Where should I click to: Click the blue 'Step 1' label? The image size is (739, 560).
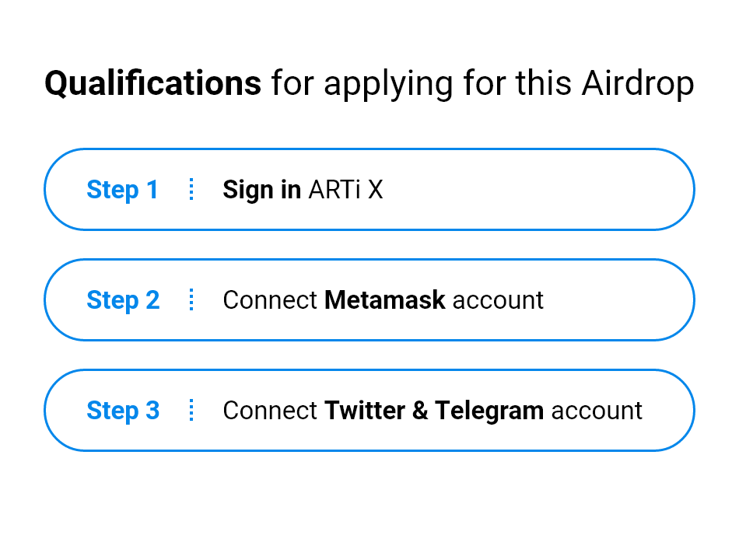point(123,191)
